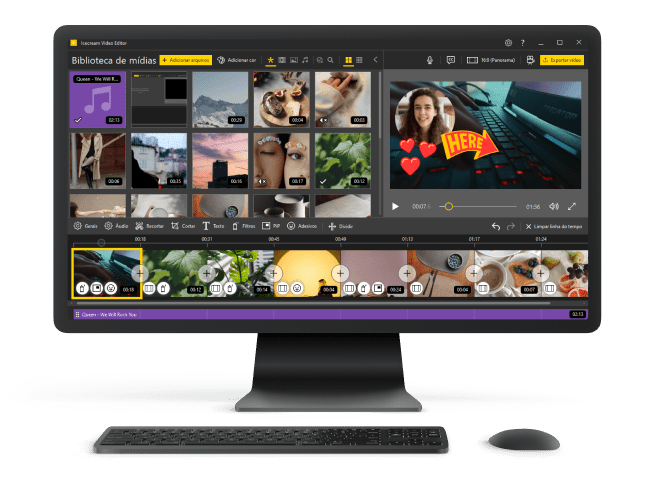The image size is (655, 480).
Task: Open Gerais clip settings tool
Action: [85, 226]
